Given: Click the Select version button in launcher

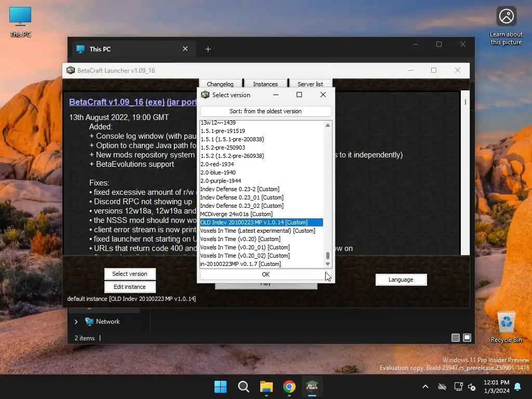Looking at the screenshot, I should click(130, 274).
